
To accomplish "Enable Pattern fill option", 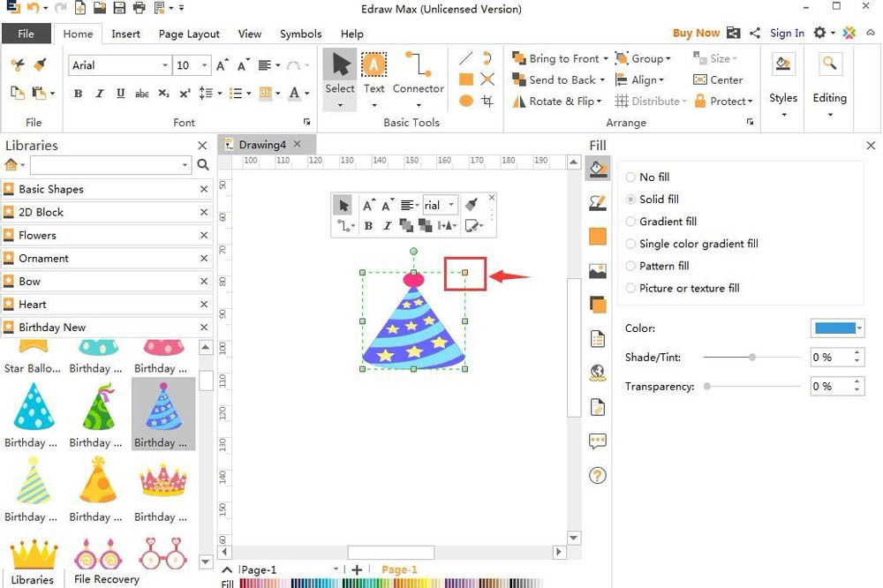I will (630, 266).
